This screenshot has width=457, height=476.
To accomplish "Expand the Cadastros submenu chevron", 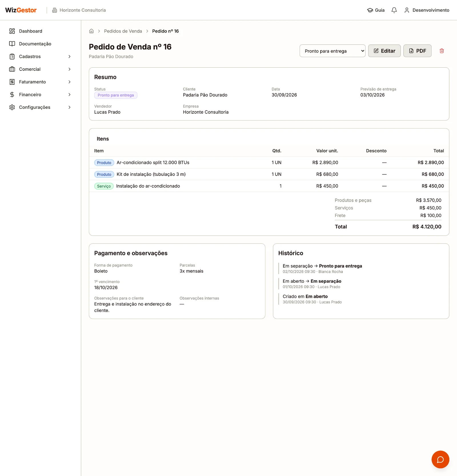I will [69, 57].
